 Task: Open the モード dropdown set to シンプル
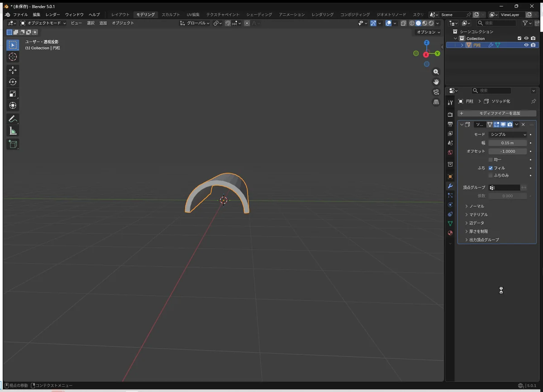click(x=508, y=135)
